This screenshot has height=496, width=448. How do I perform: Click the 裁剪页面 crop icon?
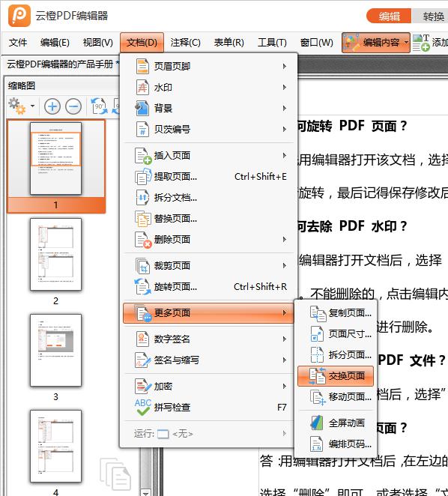pos(142,266)
